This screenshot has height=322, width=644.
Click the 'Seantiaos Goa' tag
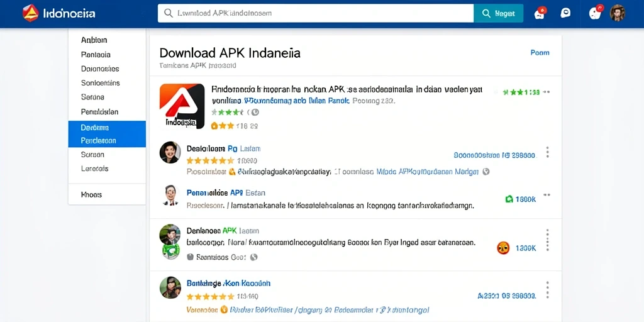coord(222,257)
